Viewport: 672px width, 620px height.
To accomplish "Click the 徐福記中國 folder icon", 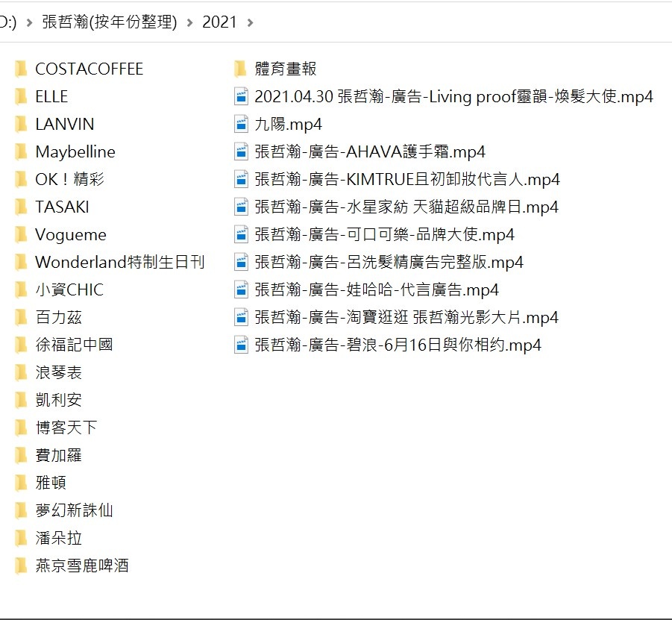I will pyautogui.click(x=21, y=345).
